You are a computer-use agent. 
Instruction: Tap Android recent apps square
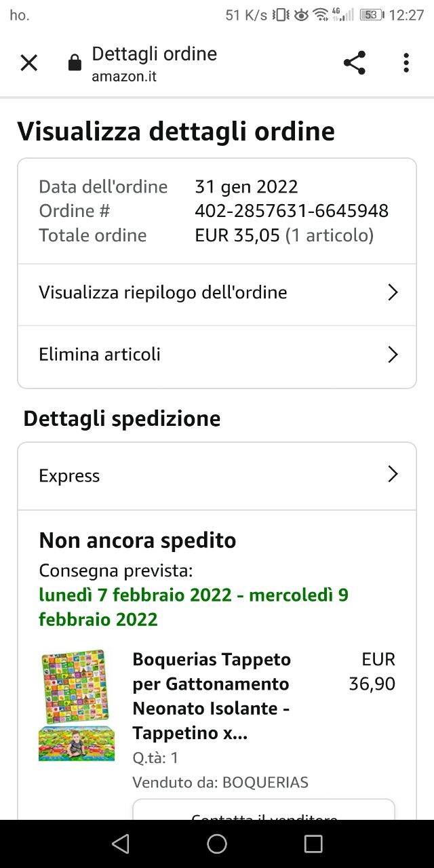point(313,843)
